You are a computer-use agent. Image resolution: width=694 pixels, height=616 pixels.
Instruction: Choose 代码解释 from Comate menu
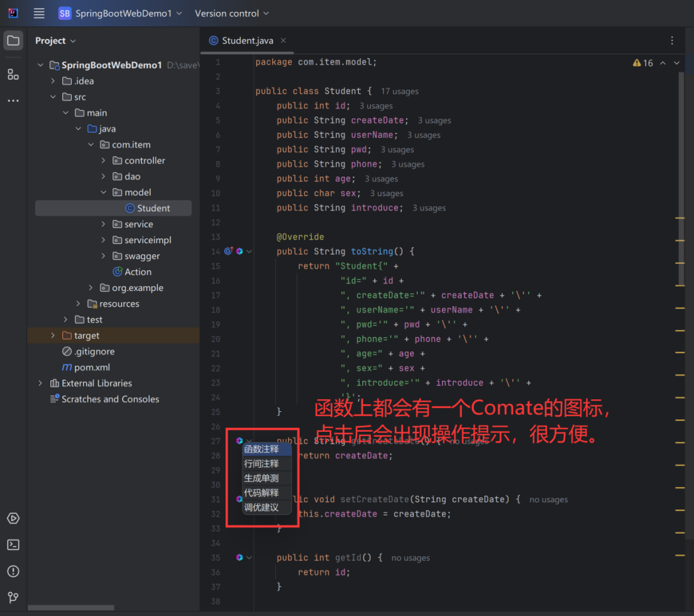click(267, 493)
